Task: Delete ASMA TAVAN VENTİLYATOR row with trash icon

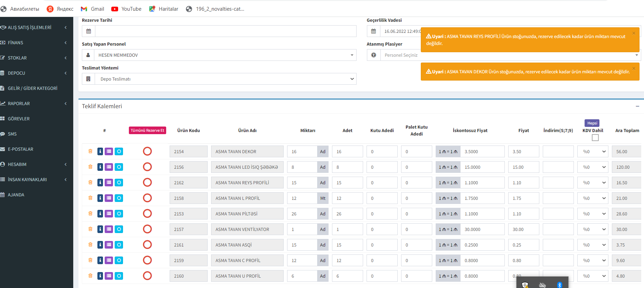Action: click(x=91, y=229)
